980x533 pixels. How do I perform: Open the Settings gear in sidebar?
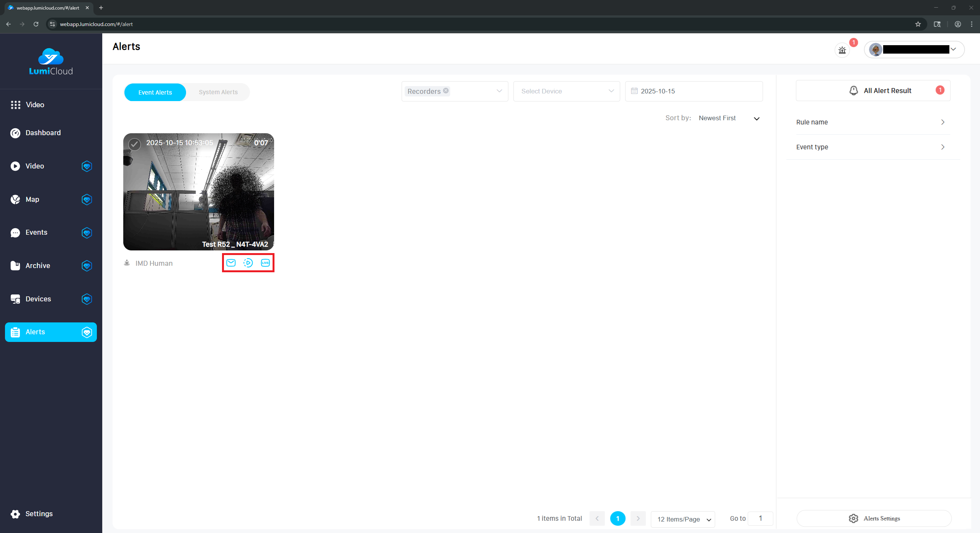click(15, 514)
